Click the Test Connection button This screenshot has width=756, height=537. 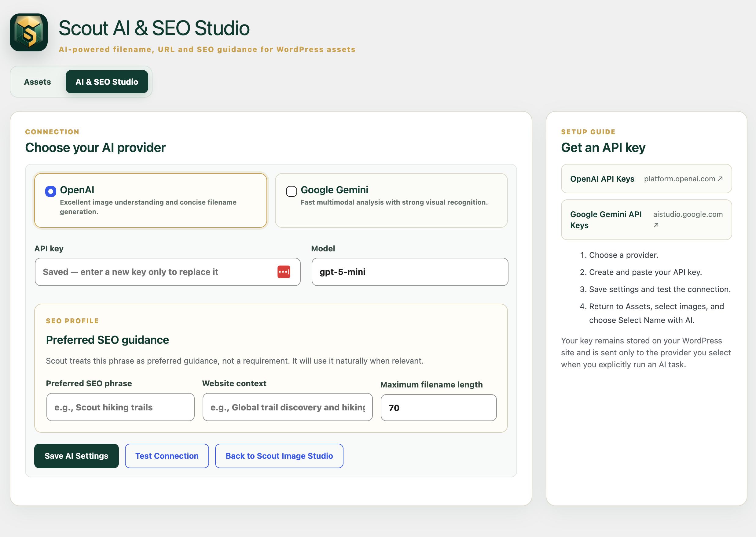pyautogui.click(x=167, y=456)
